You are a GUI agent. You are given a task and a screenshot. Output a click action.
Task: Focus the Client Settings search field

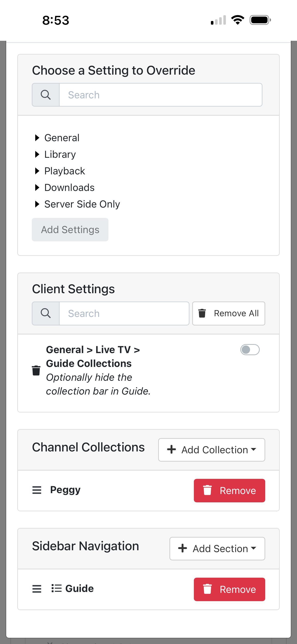(124, 313)
